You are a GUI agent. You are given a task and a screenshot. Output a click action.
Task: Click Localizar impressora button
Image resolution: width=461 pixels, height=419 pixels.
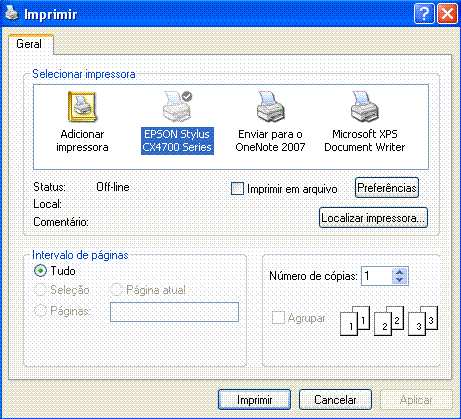coord(373,218)
